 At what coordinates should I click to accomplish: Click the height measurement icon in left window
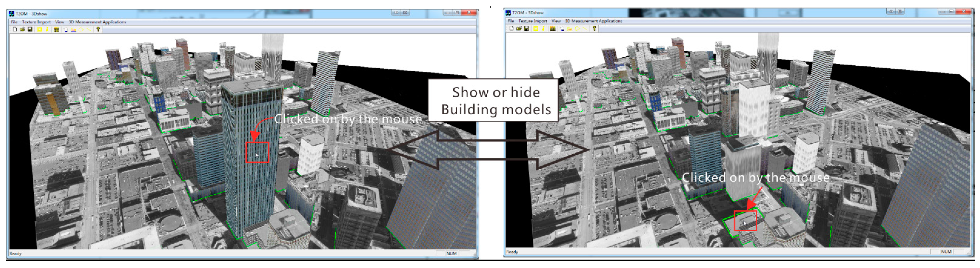click(x=74, y=29)
